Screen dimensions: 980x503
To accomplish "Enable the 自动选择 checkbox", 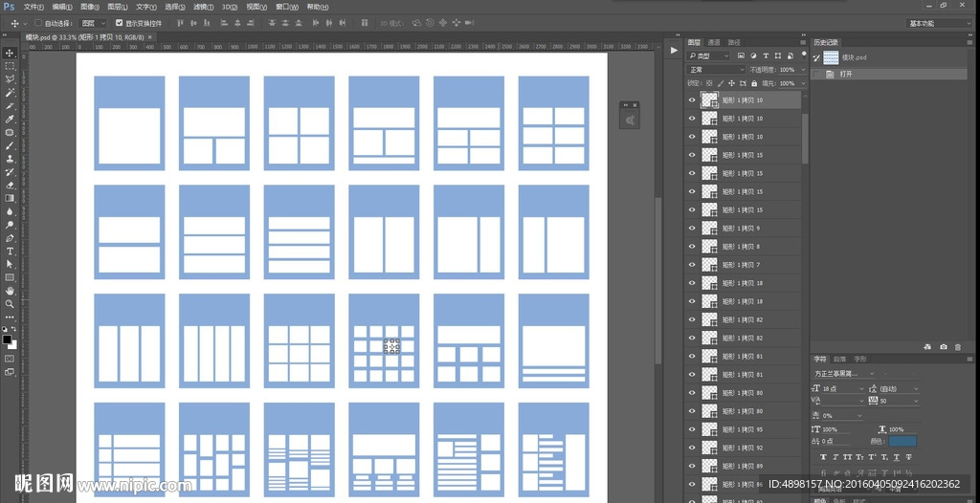I will click(37, 23).
